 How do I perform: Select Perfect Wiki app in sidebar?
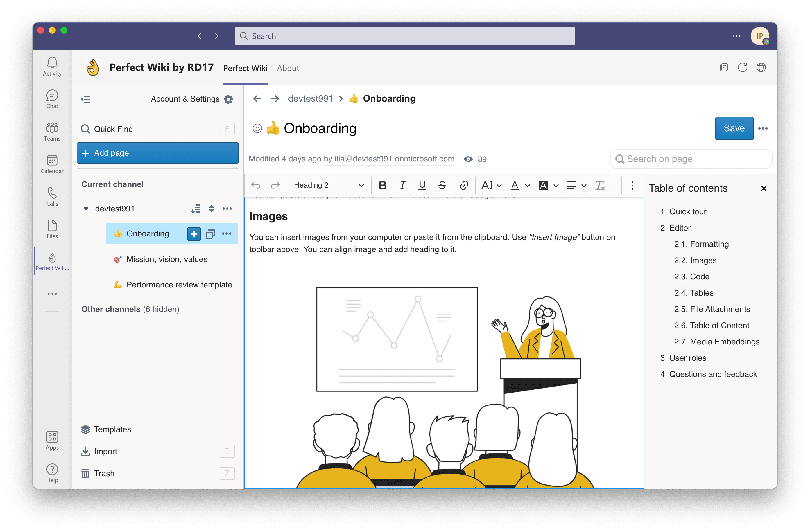(x=52, y=262)
